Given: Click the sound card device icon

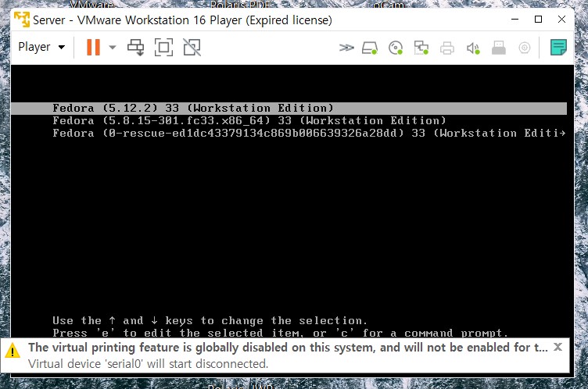Looking at the screenshot, I should click(x=473, y=48).
